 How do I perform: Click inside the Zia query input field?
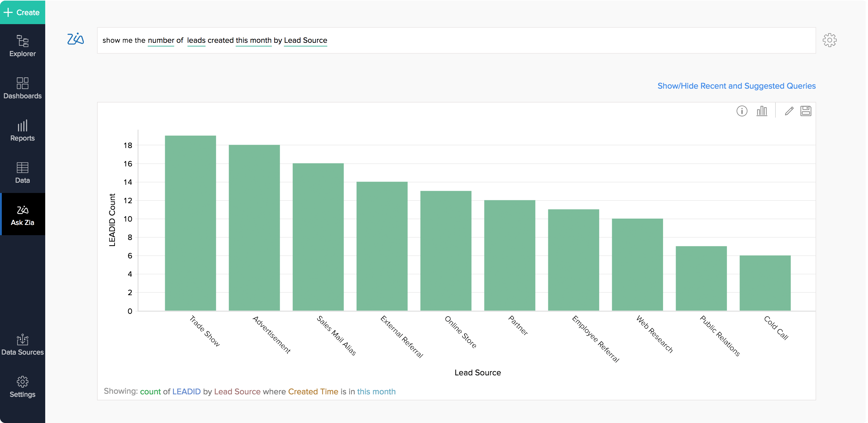[x=539, y=40]
